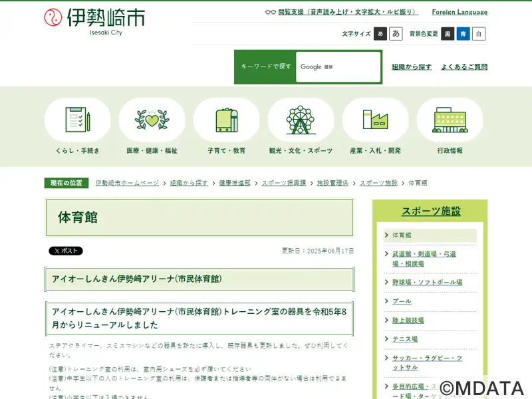Viewport: 532px width, 399px height.
Task: Click the 行政情報 label
Action: coord(450,151)
